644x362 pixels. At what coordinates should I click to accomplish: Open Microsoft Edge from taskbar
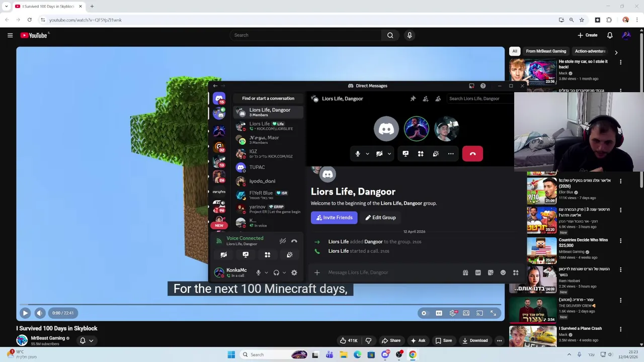[x=357, y=354]
